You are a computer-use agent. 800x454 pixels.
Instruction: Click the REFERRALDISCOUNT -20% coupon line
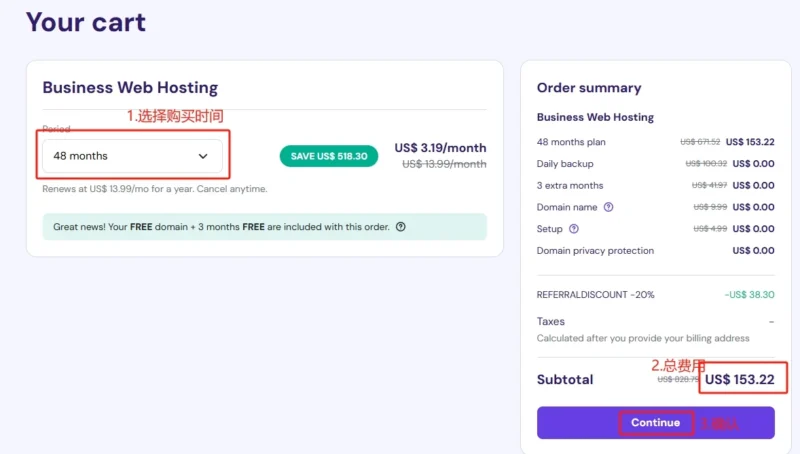[x=656, y=295]
